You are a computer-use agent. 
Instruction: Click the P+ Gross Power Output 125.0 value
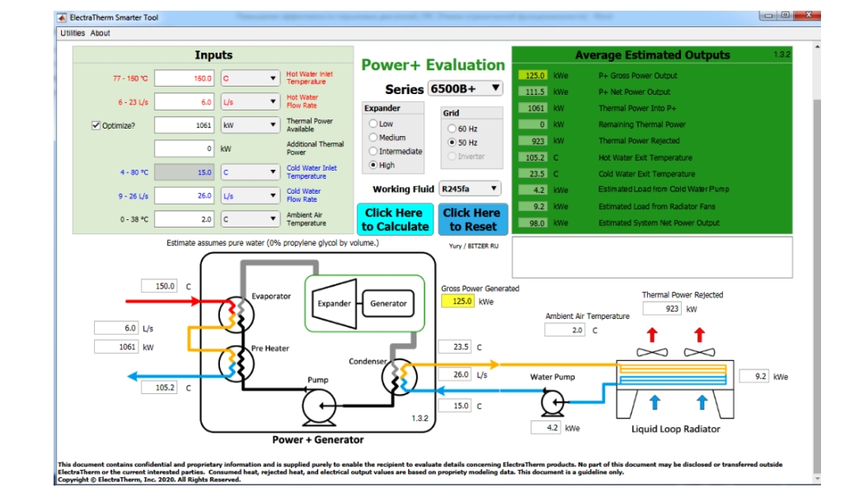click(533, 75)
